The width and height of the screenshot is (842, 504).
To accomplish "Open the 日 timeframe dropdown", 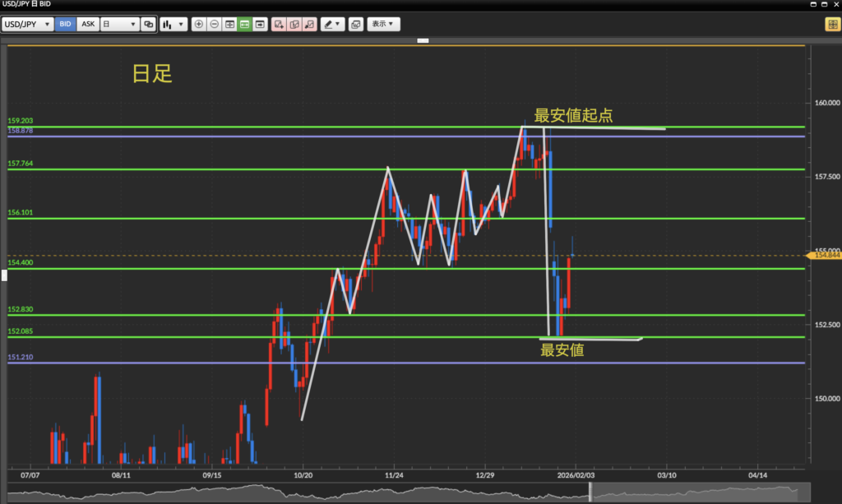I will pos(119,25).
